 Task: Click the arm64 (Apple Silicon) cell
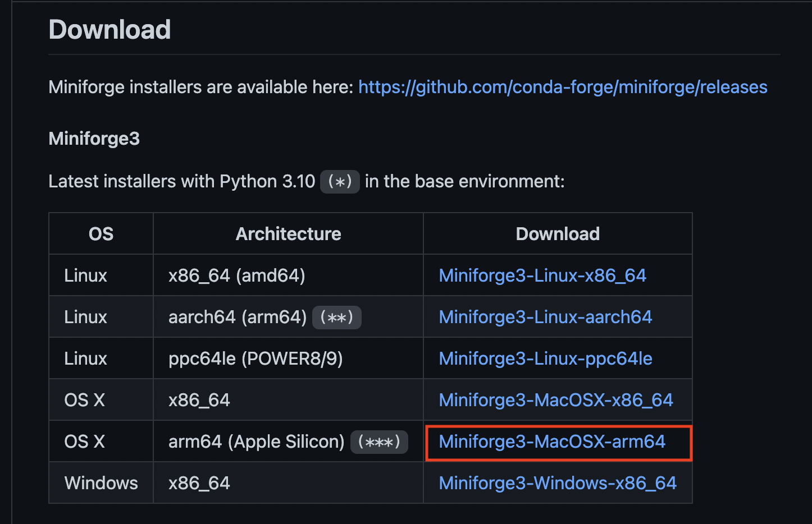256,442
